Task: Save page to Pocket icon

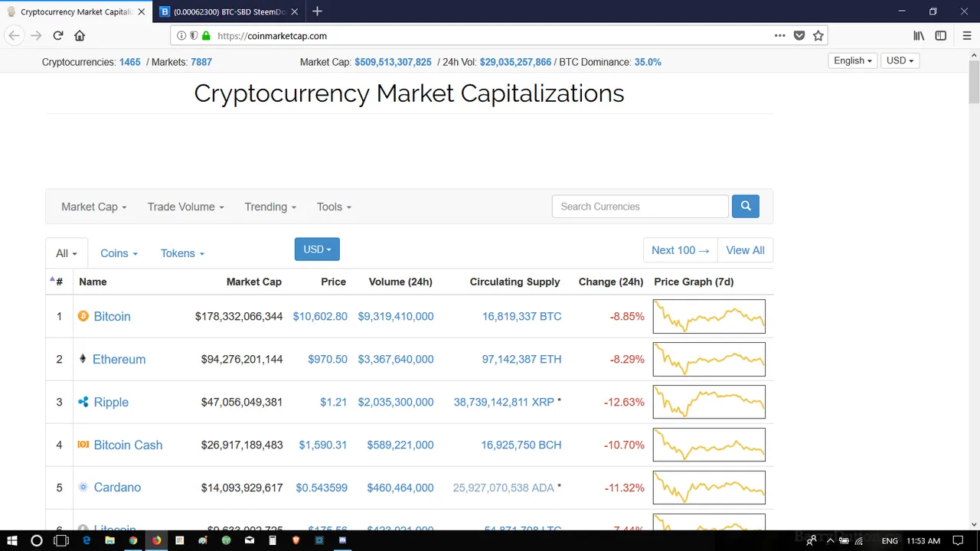Action: pyautogui.click(x=799, y=35)
